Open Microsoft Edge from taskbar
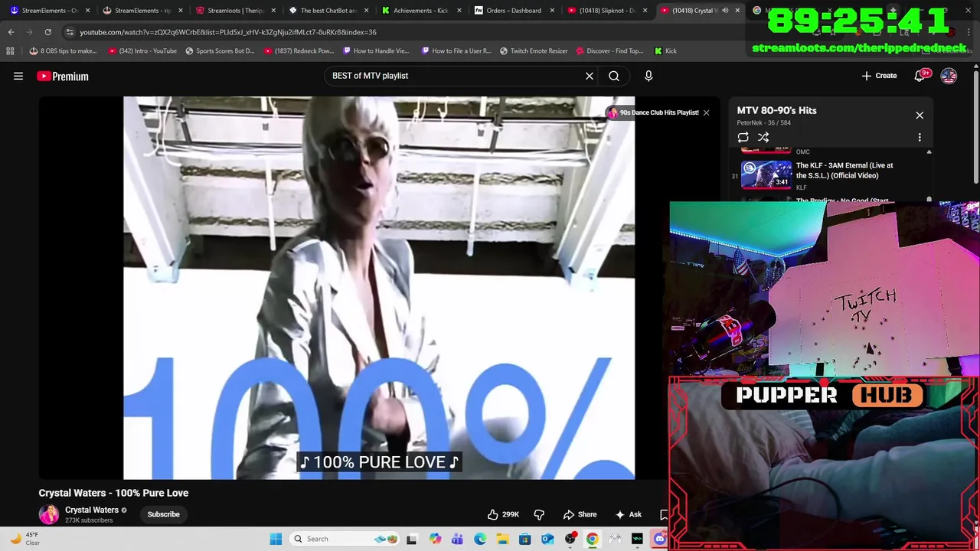The image size is (980, 551). [480, 539]
